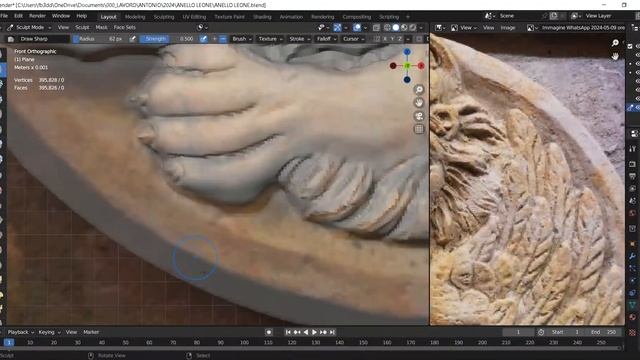Open the Edit menu
The width and height of the screenshot is (640, 360).
click(x=18, y=16)
